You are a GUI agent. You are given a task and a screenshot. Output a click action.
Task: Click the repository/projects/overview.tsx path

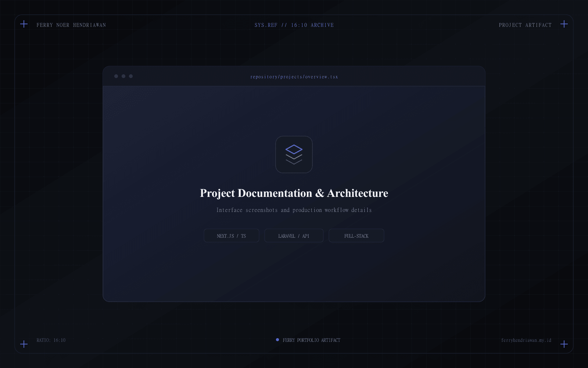coord(294,77)
